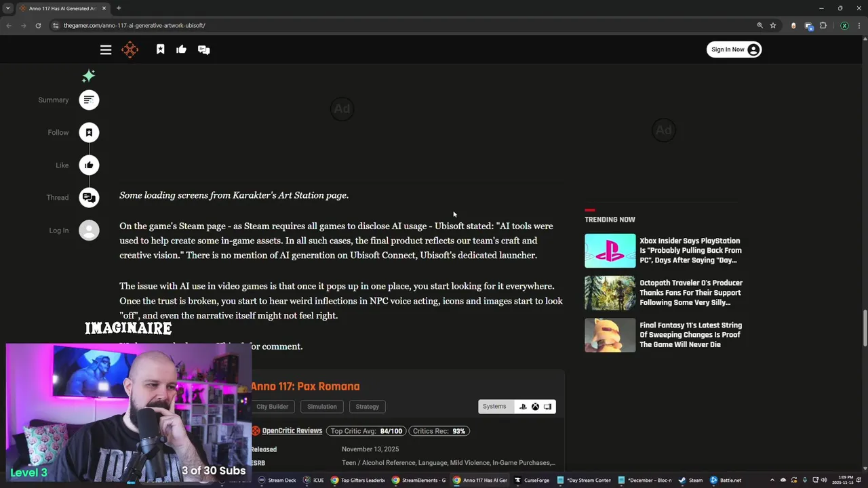This screenshot has width=868, height=488.
Task: Click the Xbox system icon in game card
Action: click(x=535, y=407)
